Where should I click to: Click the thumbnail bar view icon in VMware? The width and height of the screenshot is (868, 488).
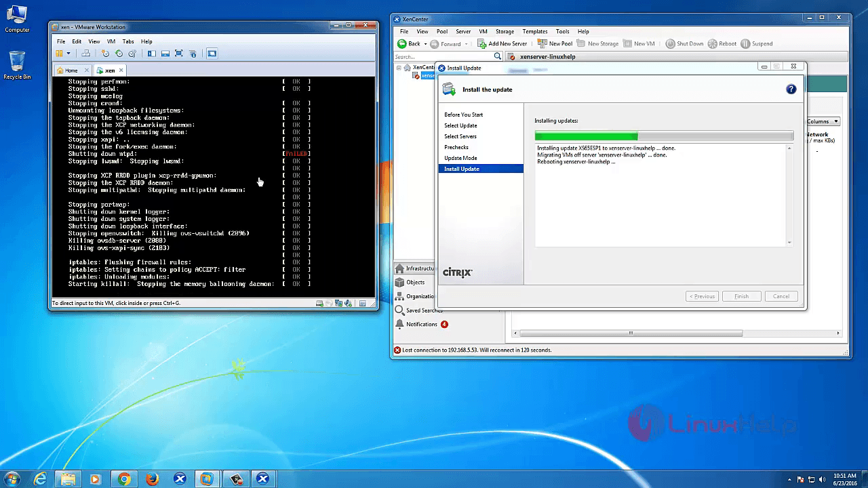pos(165,54)
